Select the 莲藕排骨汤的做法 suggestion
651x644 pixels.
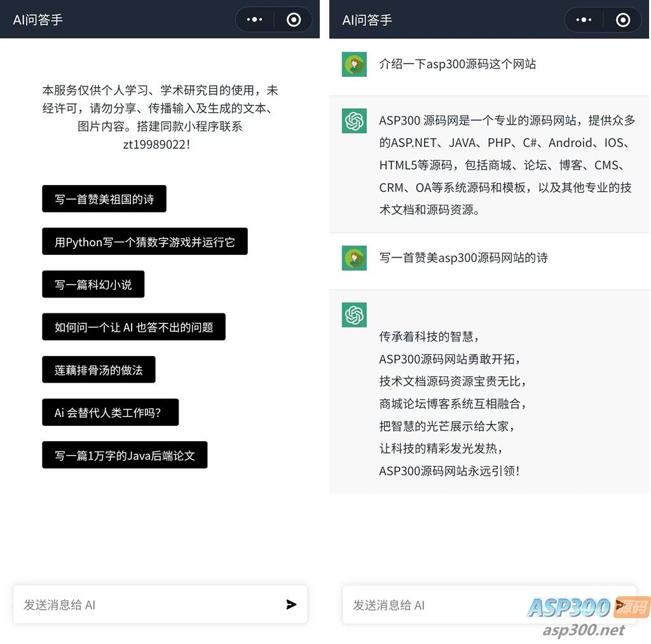[99, 369]
